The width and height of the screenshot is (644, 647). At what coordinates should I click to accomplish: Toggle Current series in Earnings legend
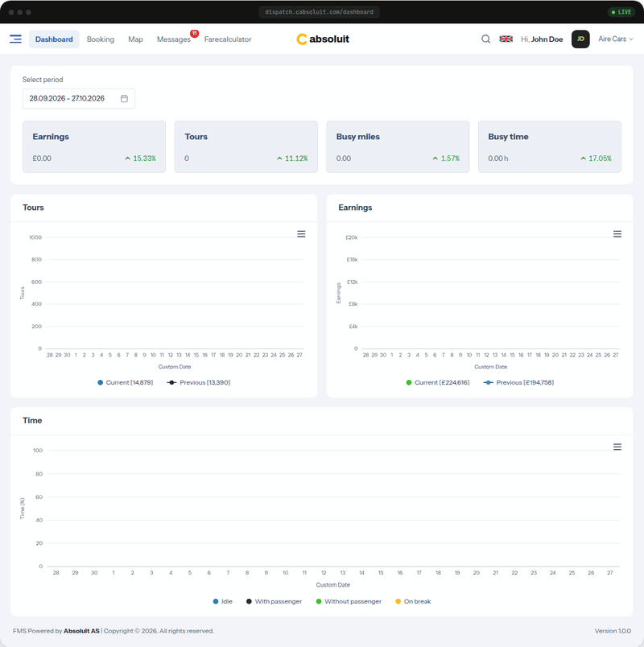[x=438, y=382]
